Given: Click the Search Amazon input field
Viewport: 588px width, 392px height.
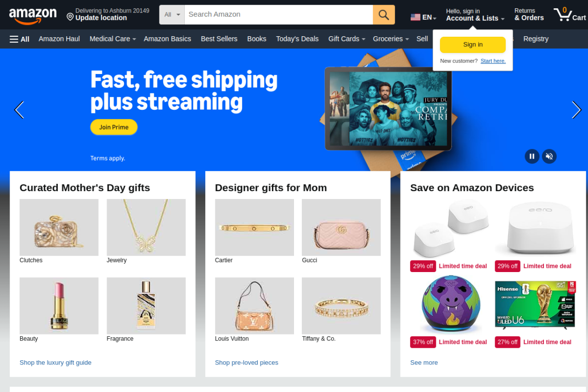Looking at the screenshot, I should (x=279, y=15).
